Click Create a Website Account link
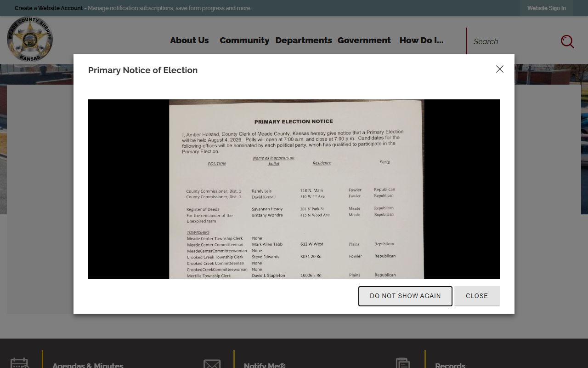 [49, 8]
